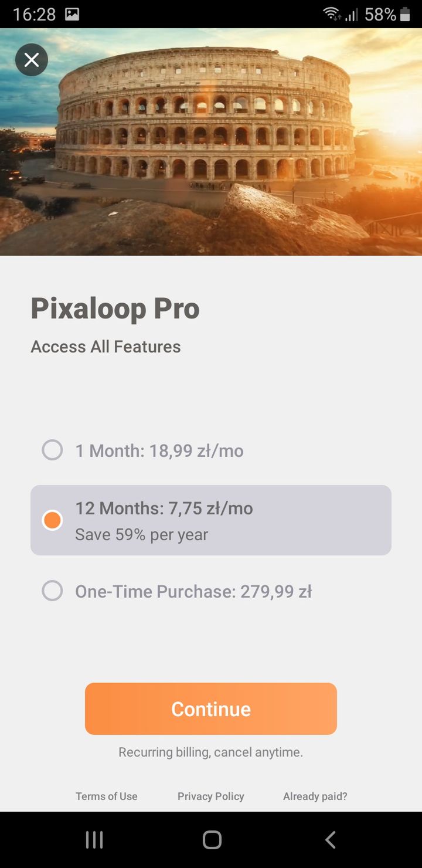
Task: Close the Pixaloop Pro subscription screen
Action: click(32, 60)
